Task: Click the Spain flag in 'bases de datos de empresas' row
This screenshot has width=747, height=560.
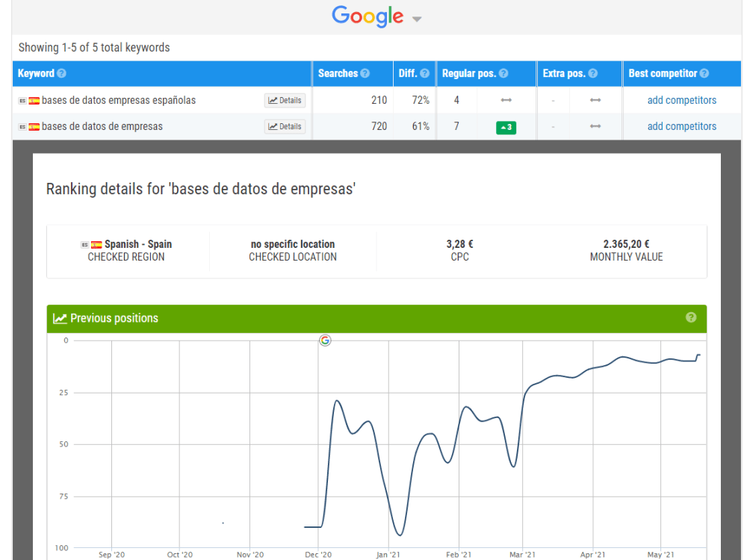Action: [x=34, y=127]
